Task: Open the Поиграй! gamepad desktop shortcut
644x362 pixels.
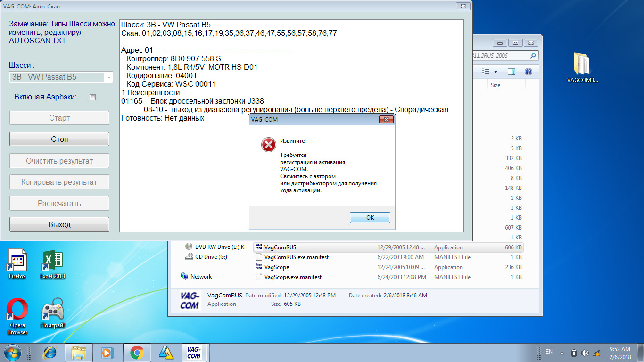Action: point(53,313)
